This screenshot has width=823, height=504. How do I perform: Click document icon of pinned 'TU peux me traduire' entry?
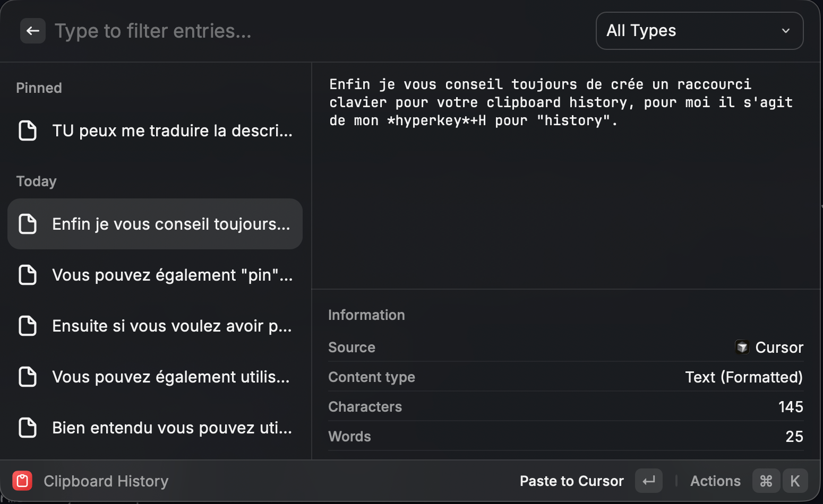(28, 131)
